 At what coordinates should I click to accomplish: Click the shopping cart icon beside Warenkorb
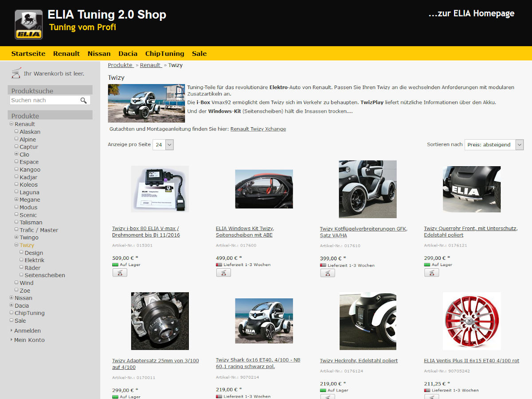coord(16,73)
